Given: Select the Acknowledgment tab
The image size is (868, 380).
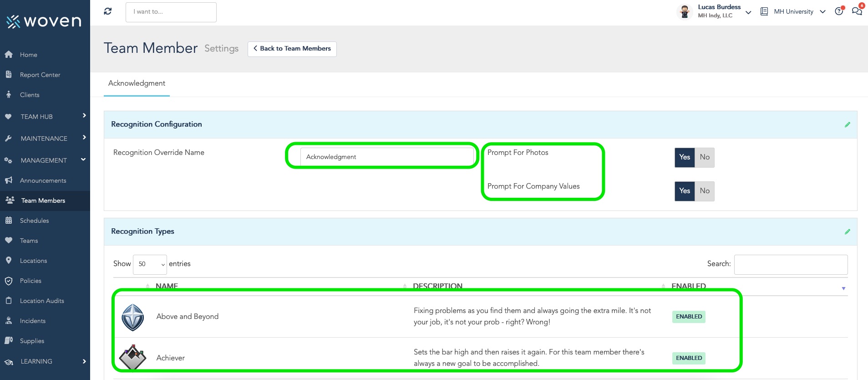Looking at the screenshot, I should click(x=137, y=83).
